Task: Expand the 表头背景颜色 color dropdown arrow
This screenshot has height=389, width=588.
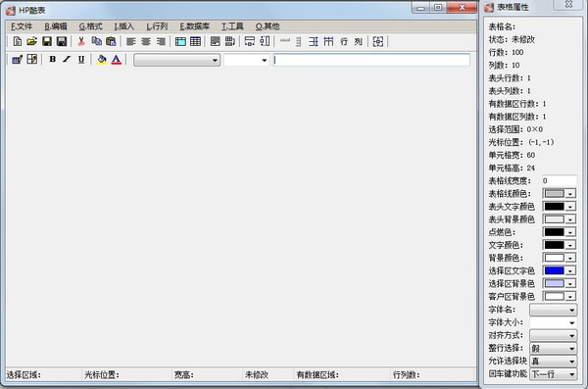Action: (570, 219)
